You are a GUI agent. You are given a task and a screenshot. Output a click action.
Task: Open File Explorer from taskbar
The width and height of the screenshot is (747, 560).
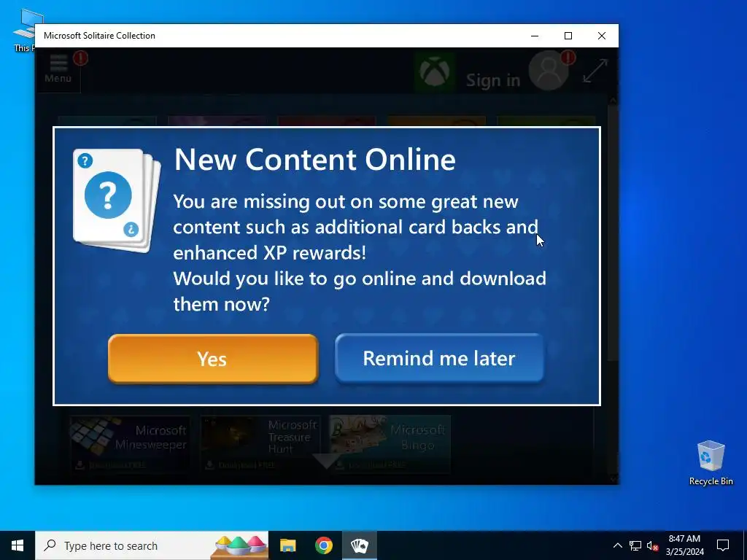tap(287, 545)
